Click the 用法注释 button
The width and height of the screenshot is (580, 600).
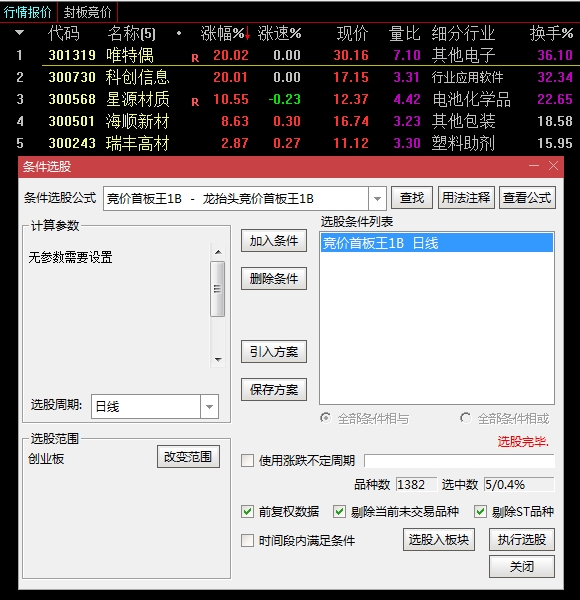tap(466, 198)
